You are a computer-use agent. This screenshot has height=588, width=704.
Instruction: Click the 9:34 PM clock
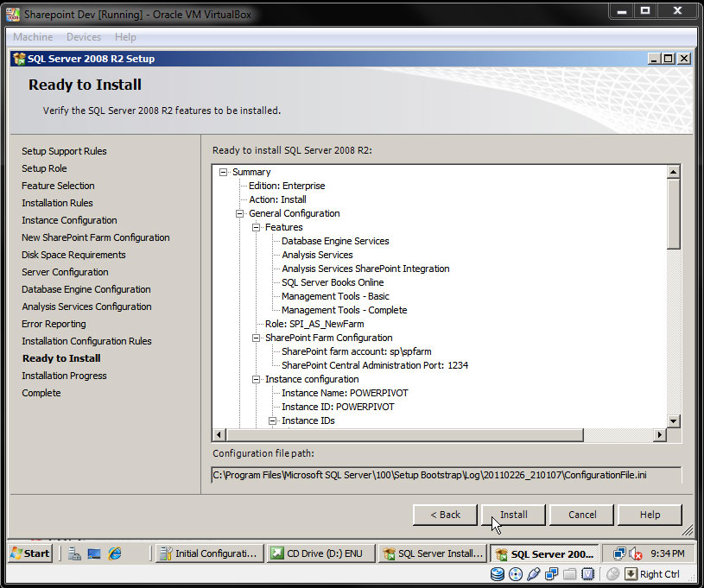[667, 553]
